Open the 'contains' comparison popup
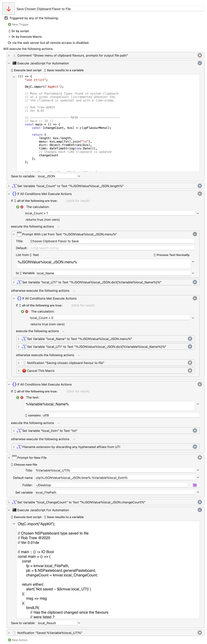The width and height of the screenshot is (207, 644). (33, 415)
